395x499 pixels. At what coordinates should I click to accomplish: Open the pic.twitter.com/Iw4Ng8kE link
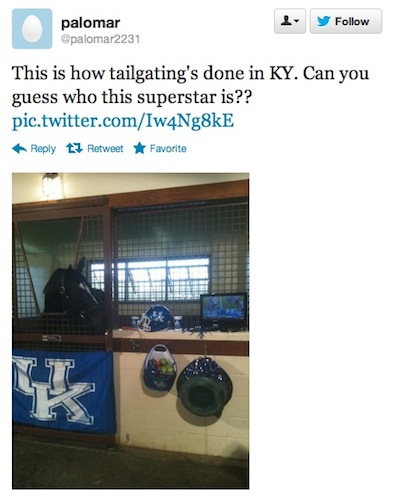pyautogui.click(x=123, y=120)
